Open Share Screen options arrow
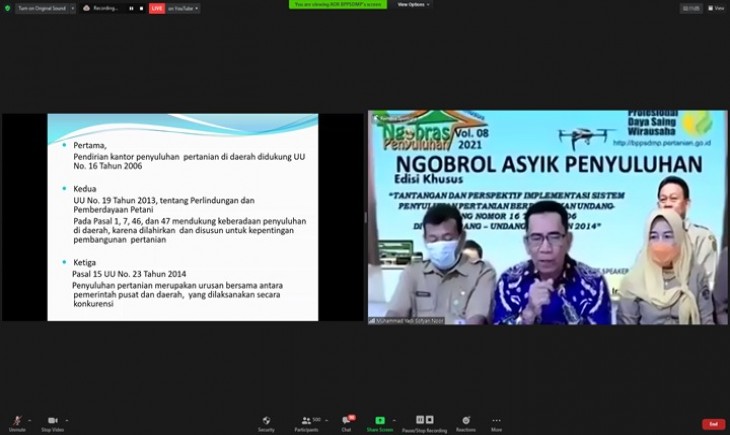The height and width of the screenshot is (435, 730). [x=394, y=421]
